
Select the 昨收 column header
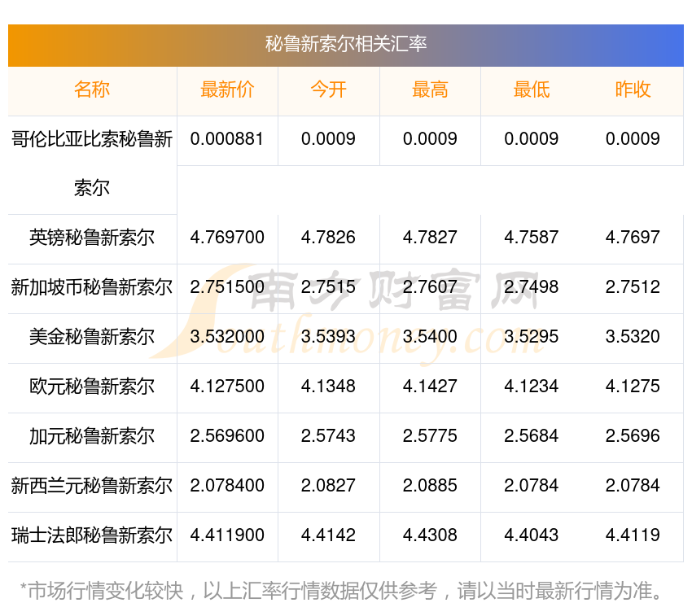633,90
